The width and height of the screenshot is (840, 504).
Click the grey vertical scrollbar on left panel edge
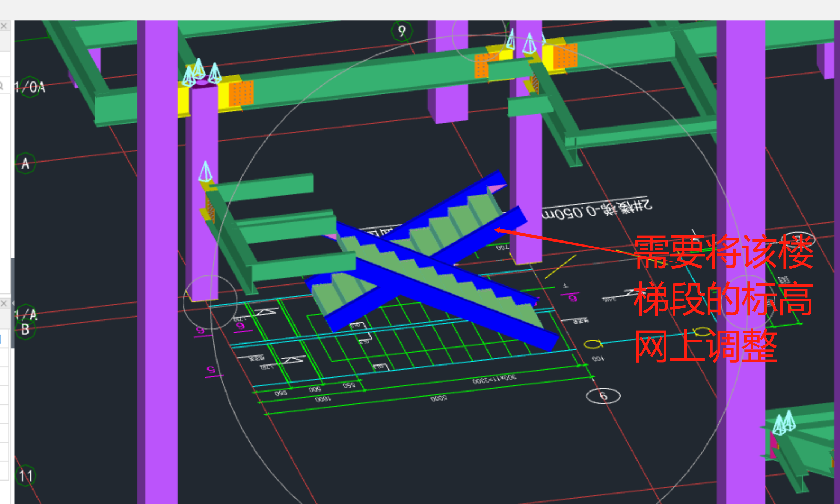point(13,303)
